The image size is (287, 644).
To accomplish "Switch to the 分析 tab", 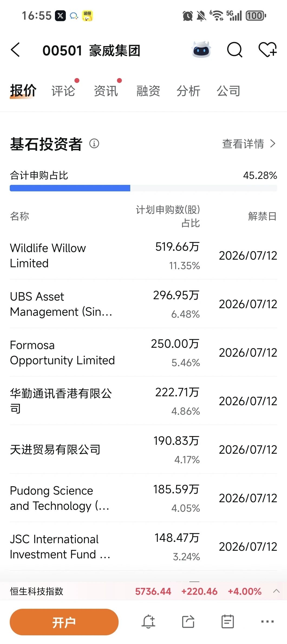I will pos(188,91).
